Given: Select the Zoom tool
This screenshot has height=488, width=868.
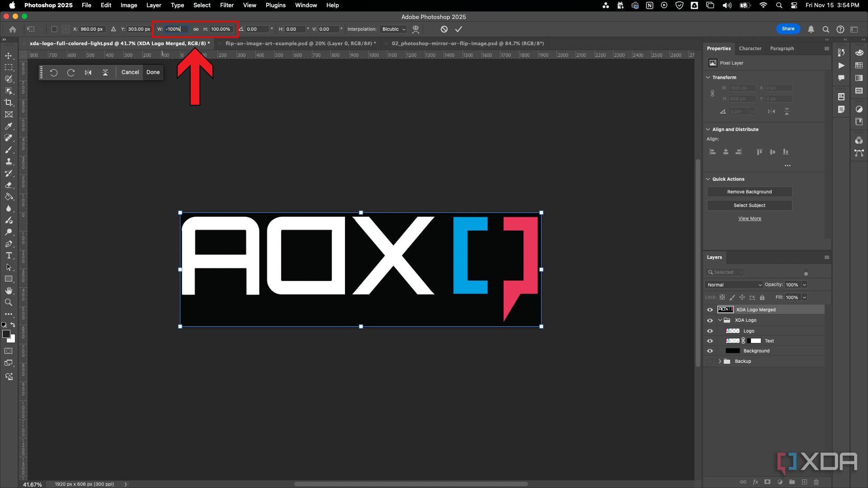Looking at the screenshot, I should tap(9, 302).
